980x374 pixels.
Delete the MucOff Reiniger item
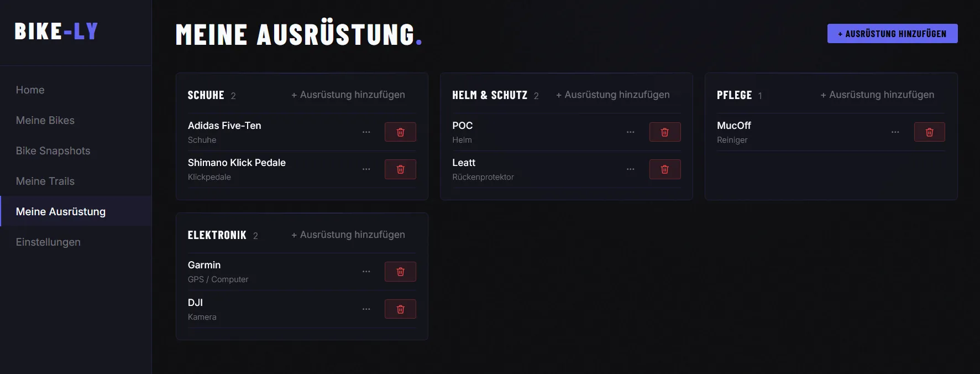click(929, 132)
